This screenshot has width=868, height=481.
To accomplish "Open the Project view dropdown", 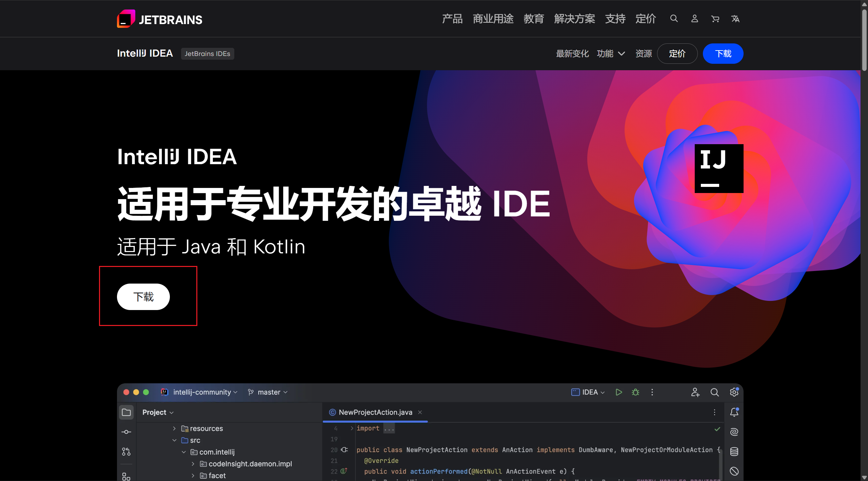I will 158,412.
